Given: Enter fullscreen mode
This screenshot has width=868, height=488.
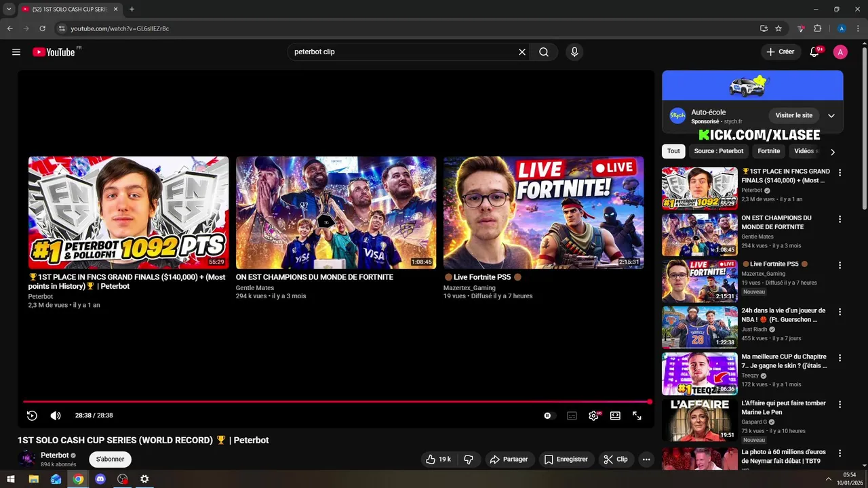Looking at the screenshot, I should point(637,415).
